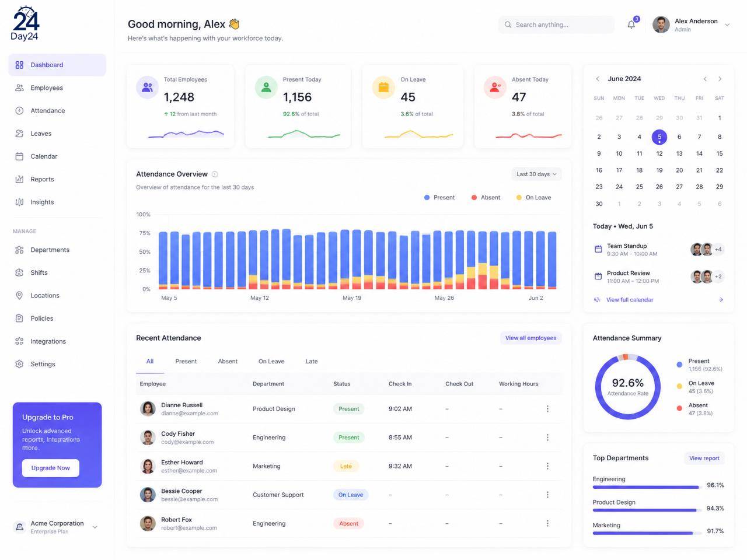The image size is (747, 560).
Task: Toggle the Absent legend series
Action: [x=486, y=198]
